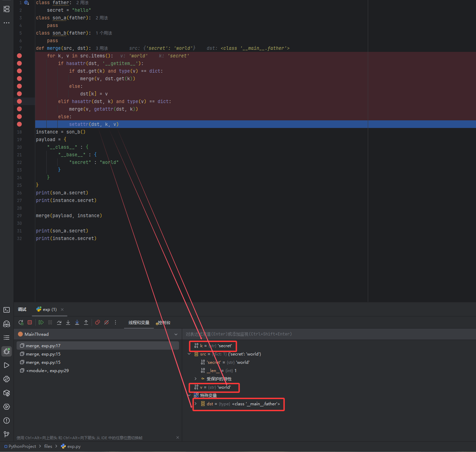Open the View Breakpoints dialog icon
The width and height of the screenshot is (476, 452).
coord(97,322)
